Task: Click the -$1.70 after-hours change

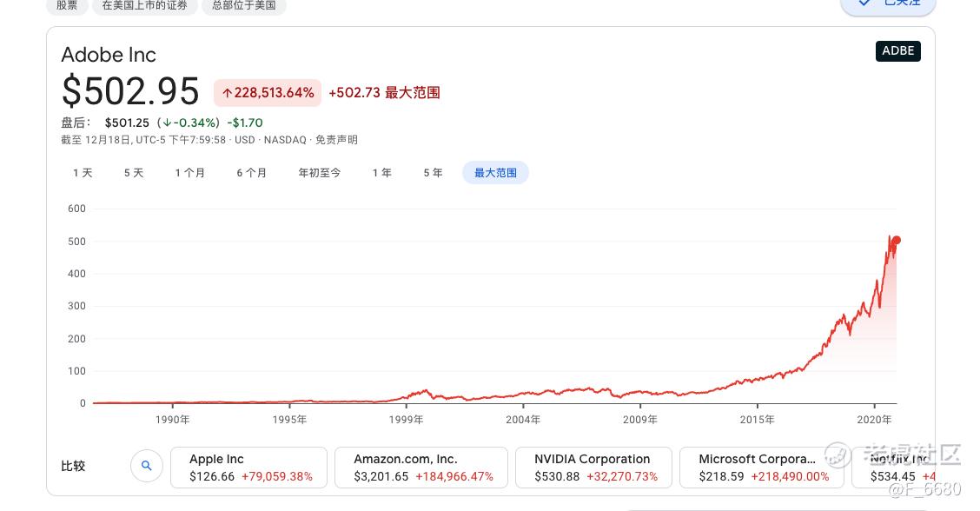Action: click(244, 123)
